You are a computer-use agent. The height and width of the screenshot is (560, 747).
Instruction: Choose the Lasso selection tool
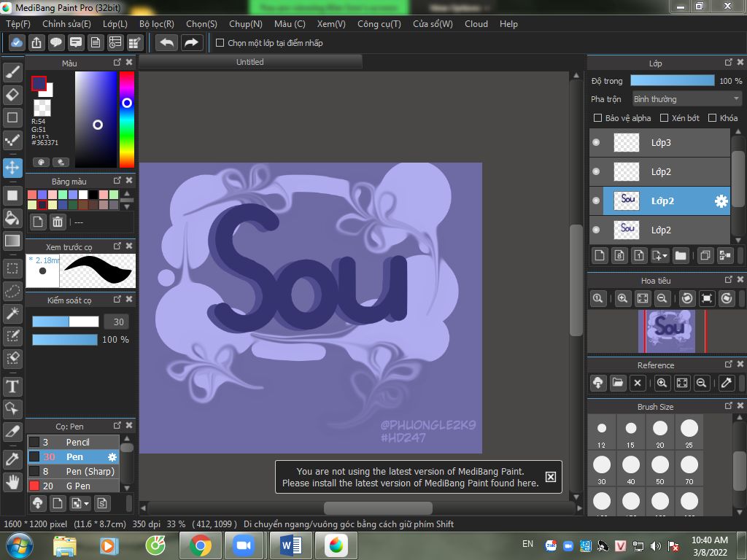coord(12,291)
